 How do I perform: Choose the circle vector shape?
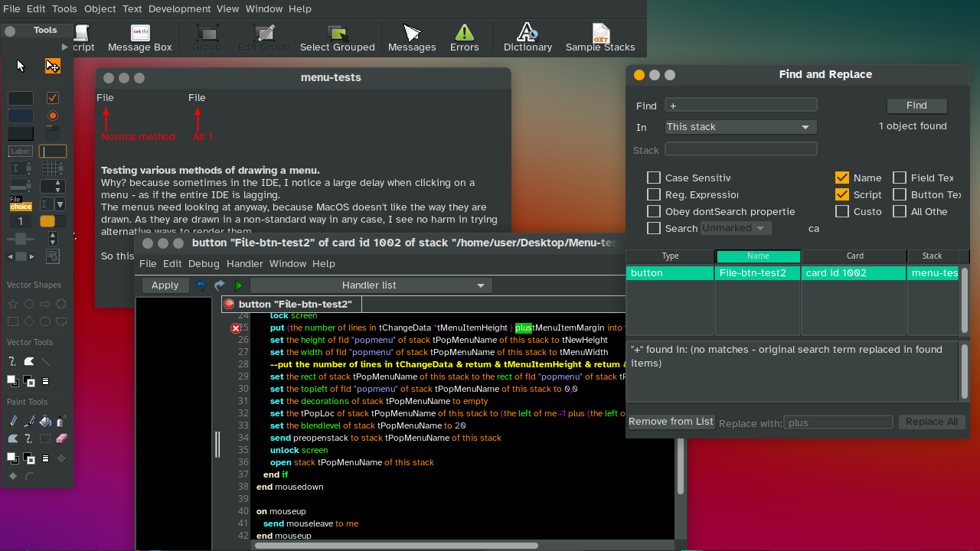[29, 304]
